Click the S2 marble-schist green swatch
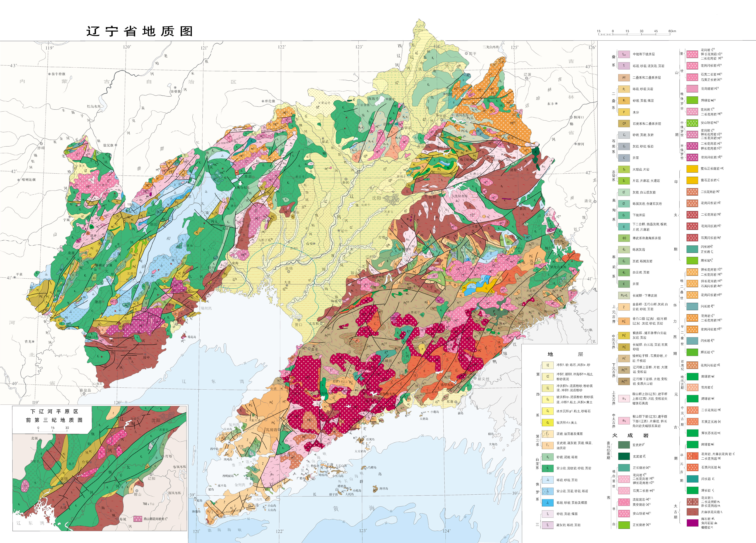This screenshot has height=543, width=756. pos(624,169)
